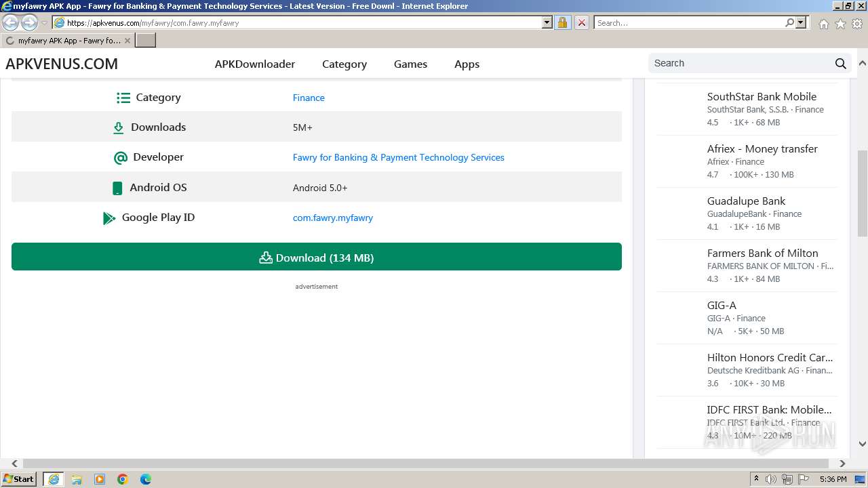Click the IE search magnifier icon

(789, 22)
